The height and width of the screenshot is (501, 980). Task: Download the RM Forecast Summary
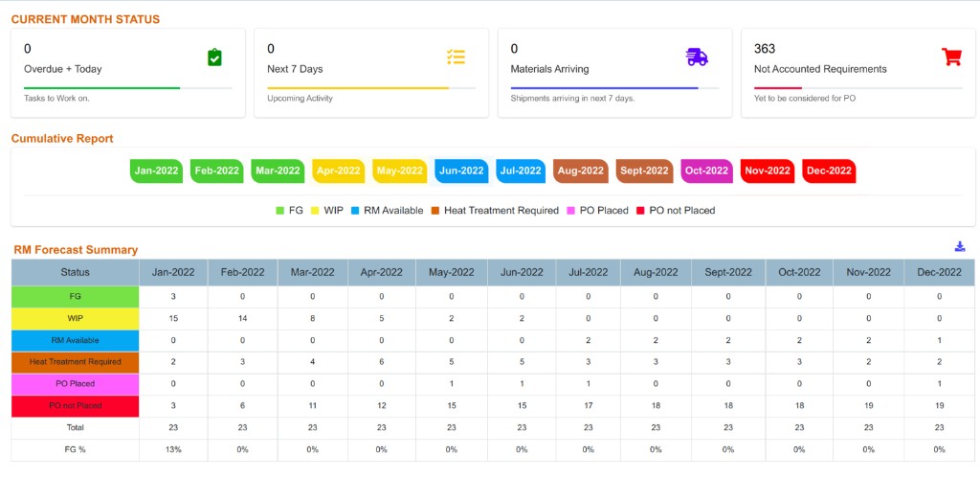point(960,246)
